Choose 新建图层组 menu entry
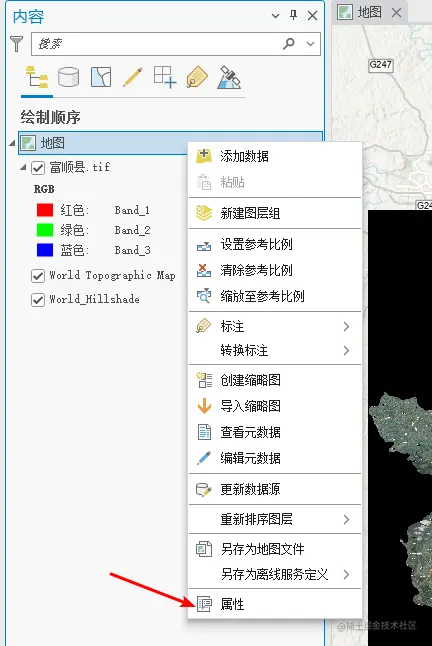Viewport: 432px width, 646px height. click(x=275, y=213)
